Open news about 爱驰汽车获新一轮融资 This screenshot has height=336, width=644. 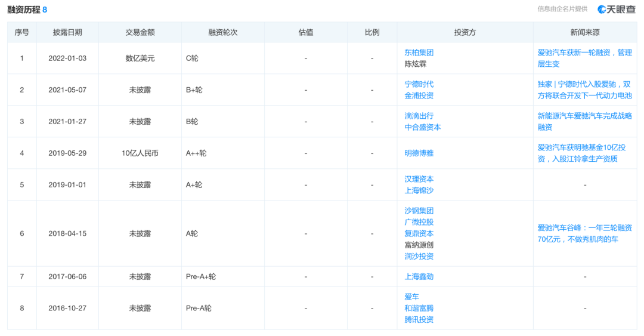(584, 58)
